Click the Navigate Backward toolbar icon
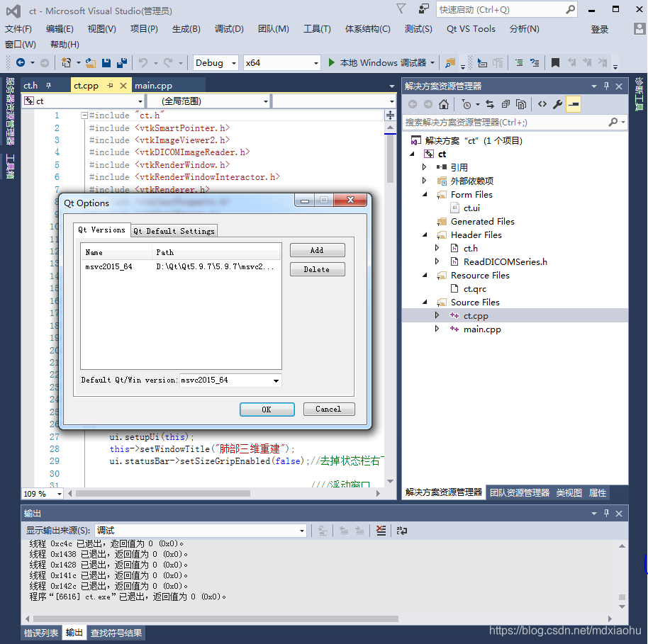Viewport: 648px width, 644px height. (21, 63)
